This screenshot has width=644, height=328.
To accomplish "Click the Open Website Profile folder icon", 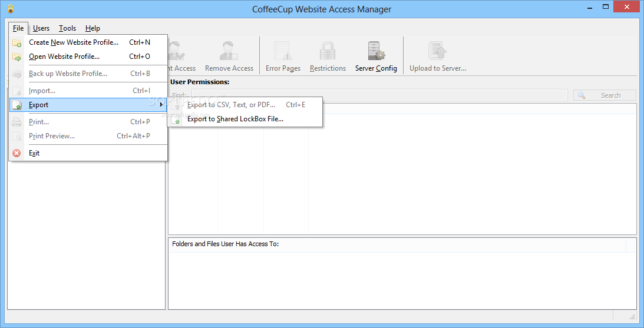I will click(x=17, y=57).
